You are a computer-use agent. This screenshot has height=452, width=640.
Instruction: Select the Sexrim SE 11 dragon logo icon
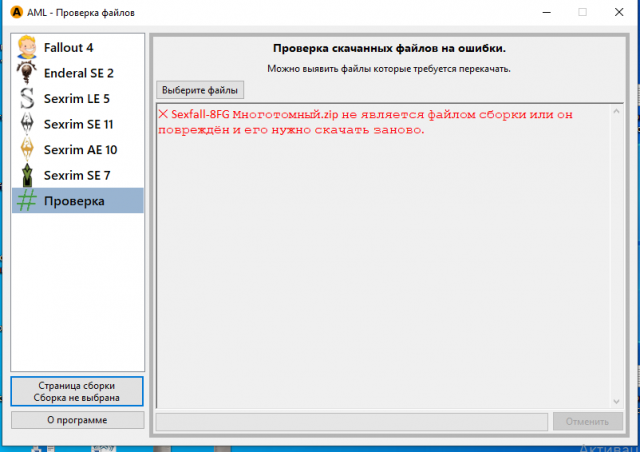28,124
